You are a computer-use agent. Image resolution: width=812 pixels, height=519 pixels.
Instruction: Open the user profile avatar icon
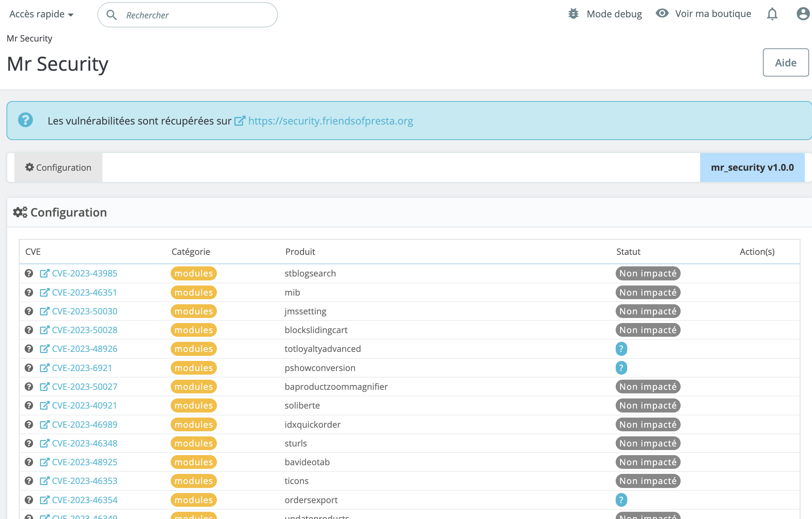pyautogui.click(x=803, y=14)
